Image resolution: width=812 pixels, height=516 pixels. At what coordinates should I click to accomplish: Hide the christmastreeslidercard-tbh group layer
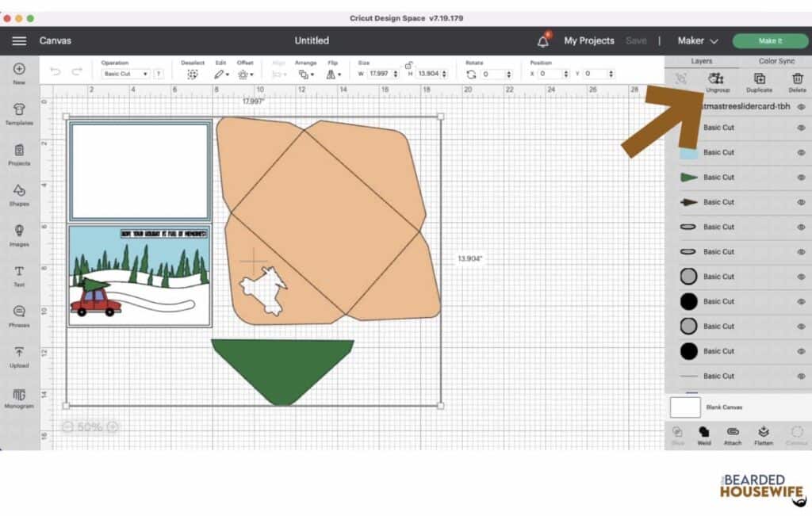(x=801, y=107)
